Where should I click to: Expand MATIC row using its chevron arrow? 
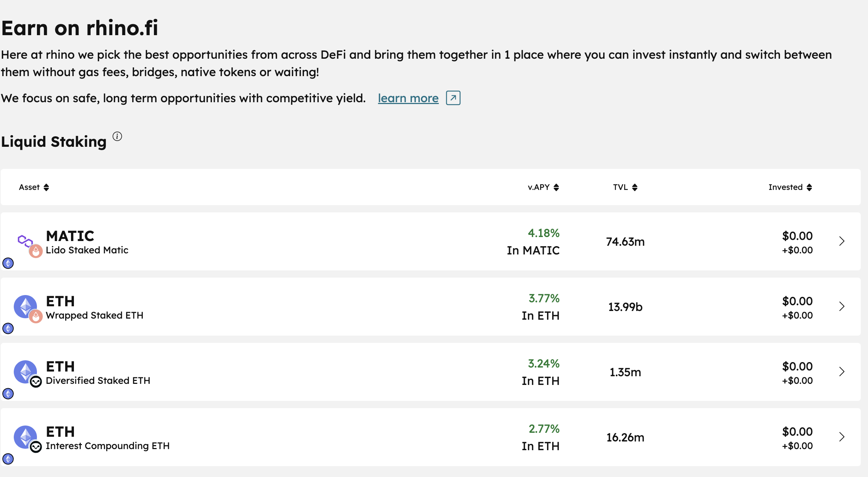[842, 241]
